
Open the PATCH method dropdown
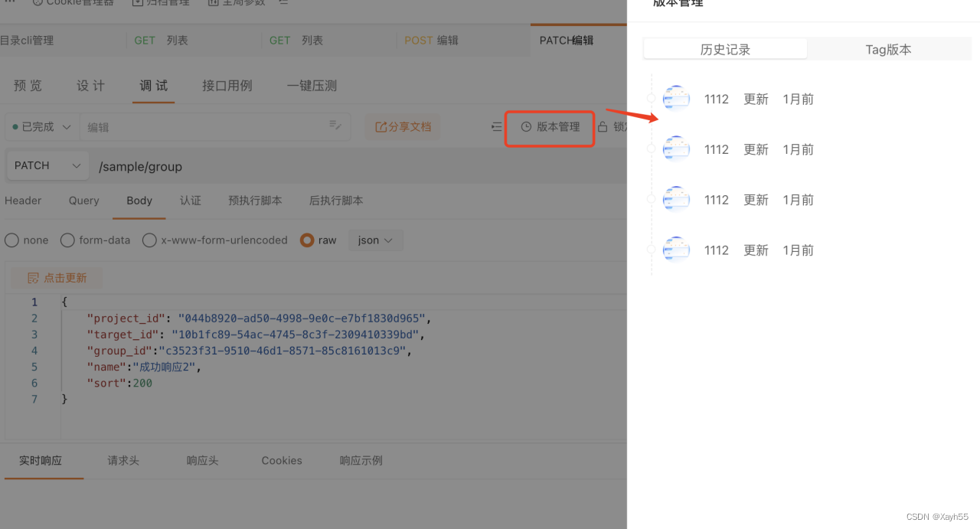click(46, 165)
